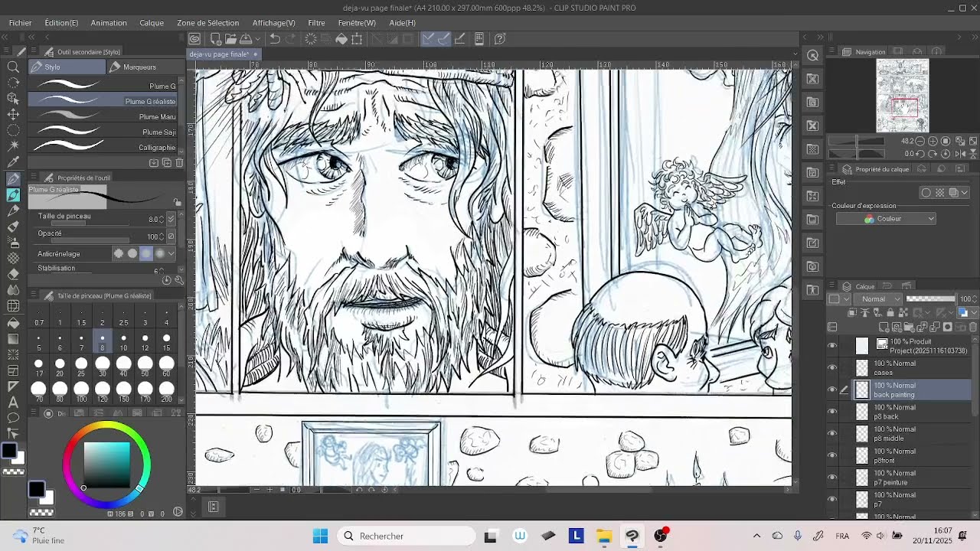The image size is (980, 551).
Task: Hide the p8 back layer
Action: tap(832, 412)
